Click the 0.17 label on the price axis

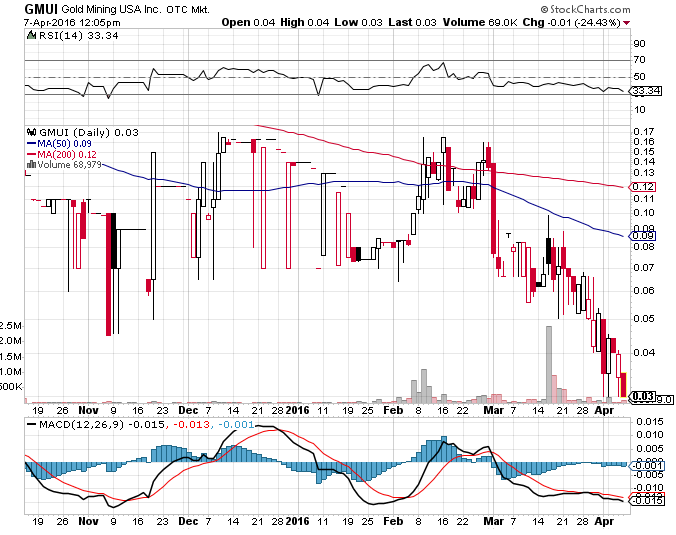click(x=644, y=131)
